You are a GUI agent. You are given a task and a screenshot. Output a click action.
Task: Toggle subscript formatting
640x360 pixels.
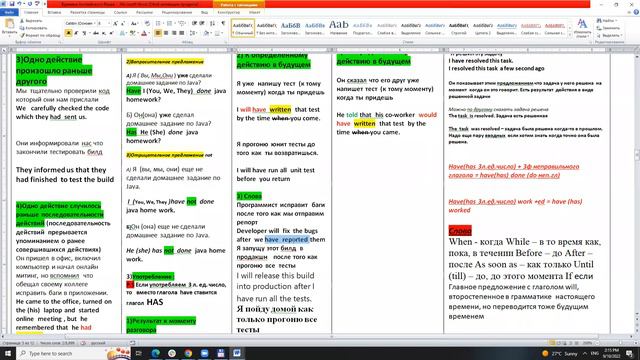click(104, 33)
